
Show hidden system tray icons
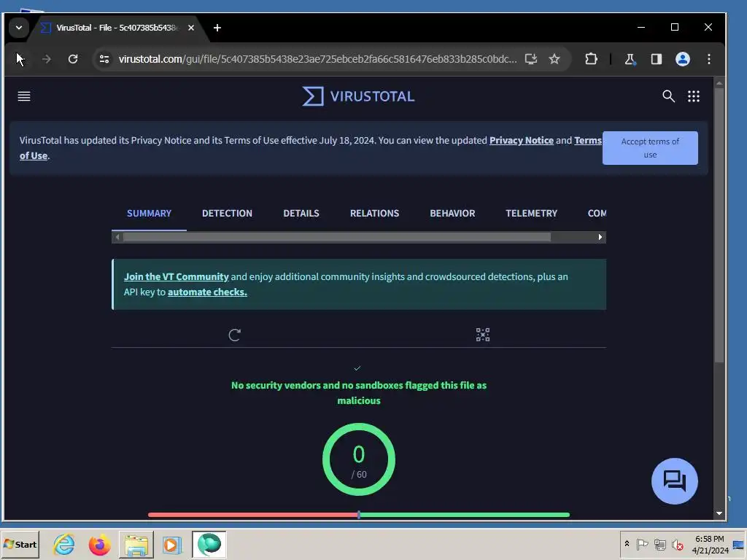(x=627, y=544)
